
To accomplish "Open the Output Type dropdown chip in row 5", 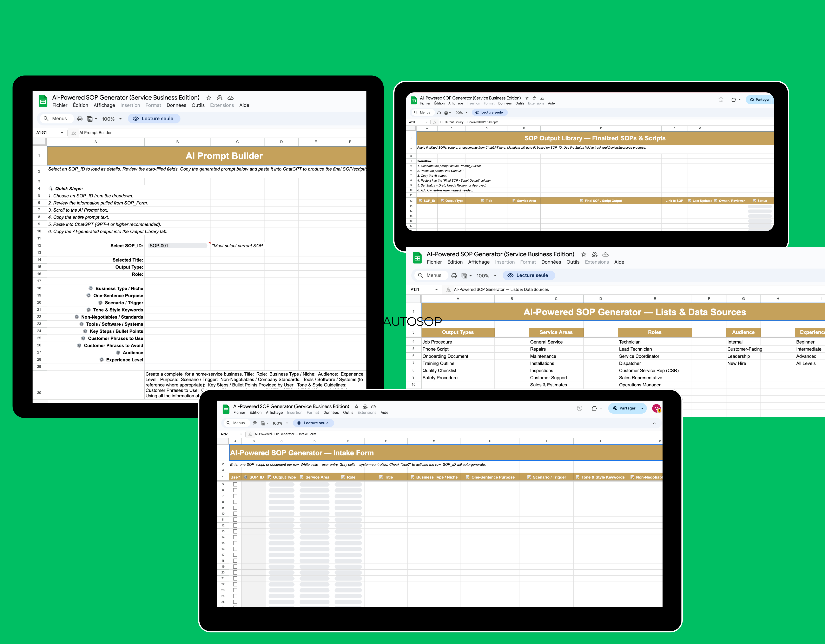I will click(281, 484).
